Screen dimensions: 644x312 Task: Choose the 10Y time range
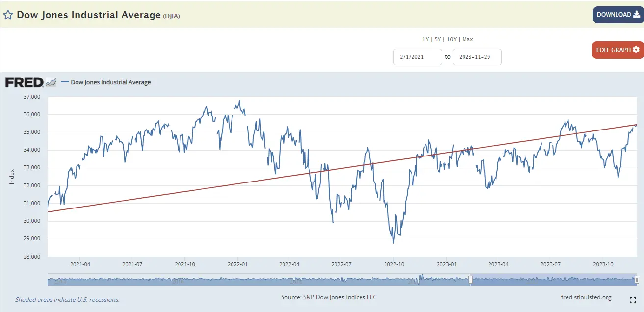point(452,39)
